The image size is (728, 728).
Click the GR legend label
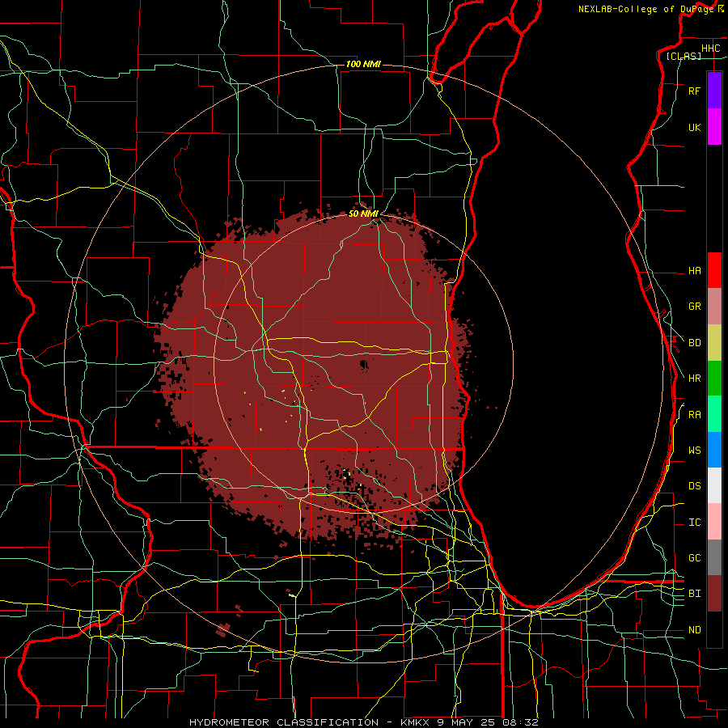[x=695, y=307]
